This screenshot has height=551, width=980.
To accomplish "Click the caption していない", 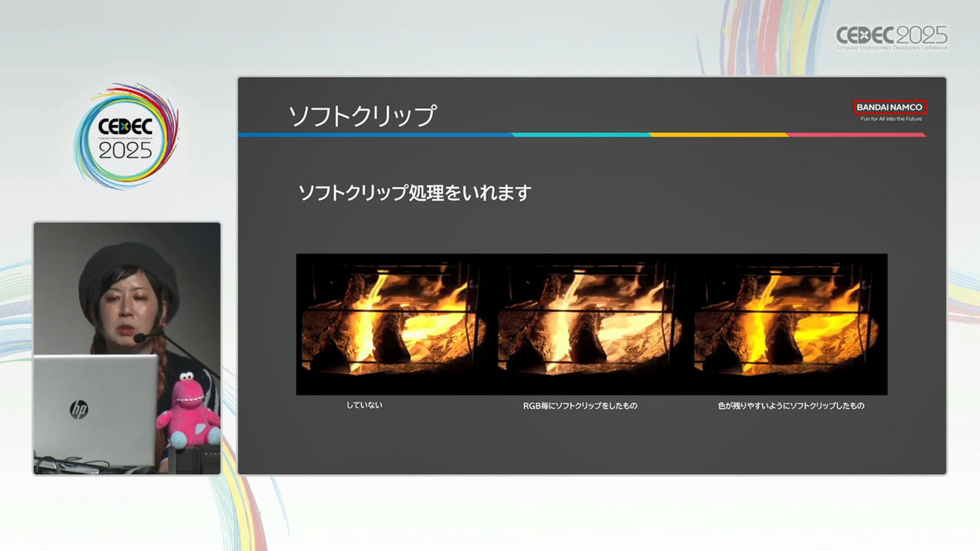I will pos(363,405).
